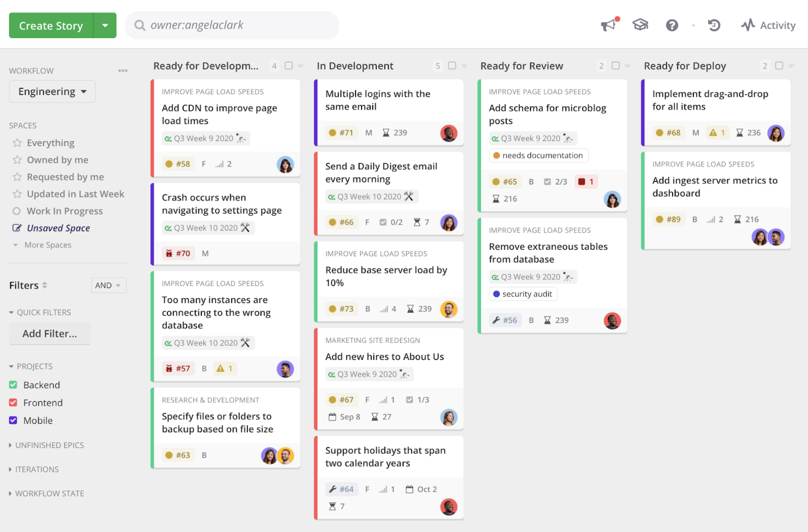Click the warning badge on story #57

click(x=225, y=368)
